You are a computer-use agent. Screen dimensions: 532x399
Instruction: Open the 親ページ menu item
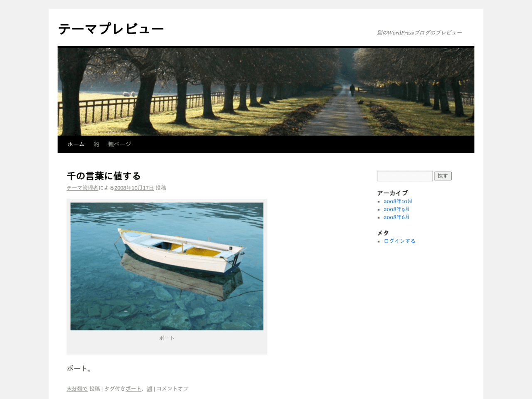120,144
